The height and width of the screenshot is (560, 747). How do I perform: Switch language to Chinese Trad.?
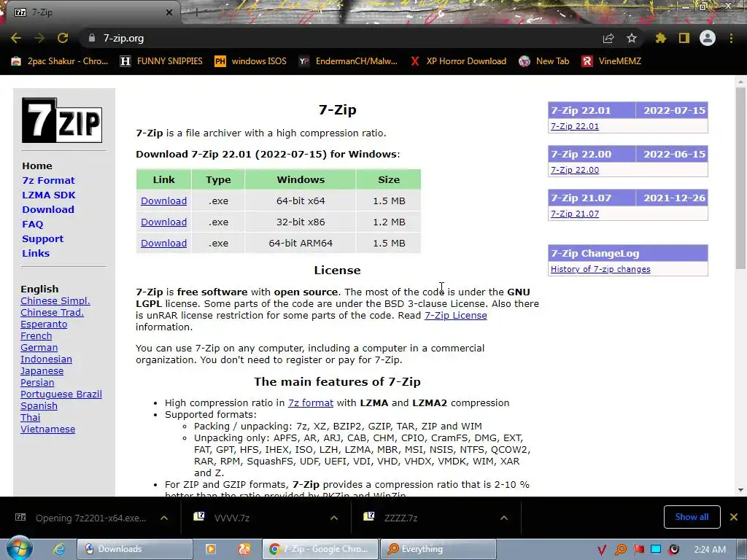(52, 312)
